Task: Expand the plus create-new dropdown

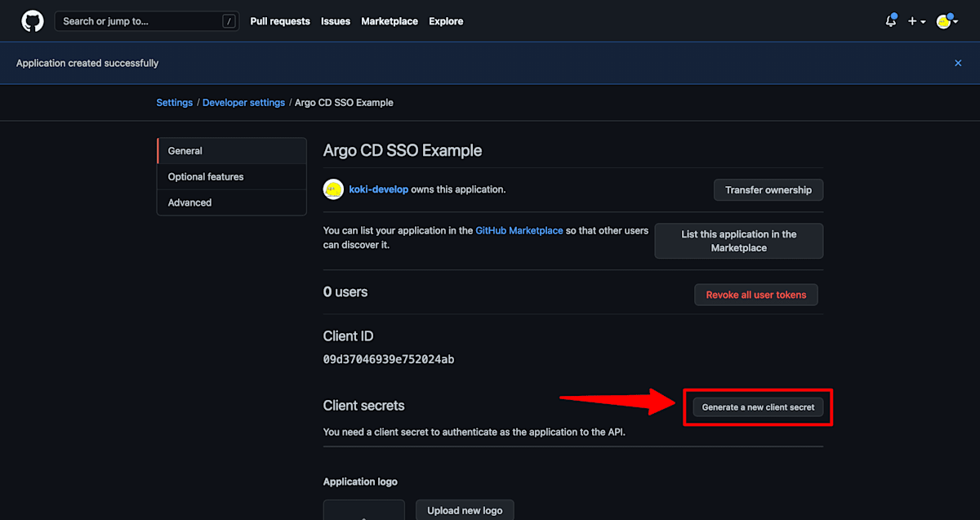Action: [x=916, y=21]
